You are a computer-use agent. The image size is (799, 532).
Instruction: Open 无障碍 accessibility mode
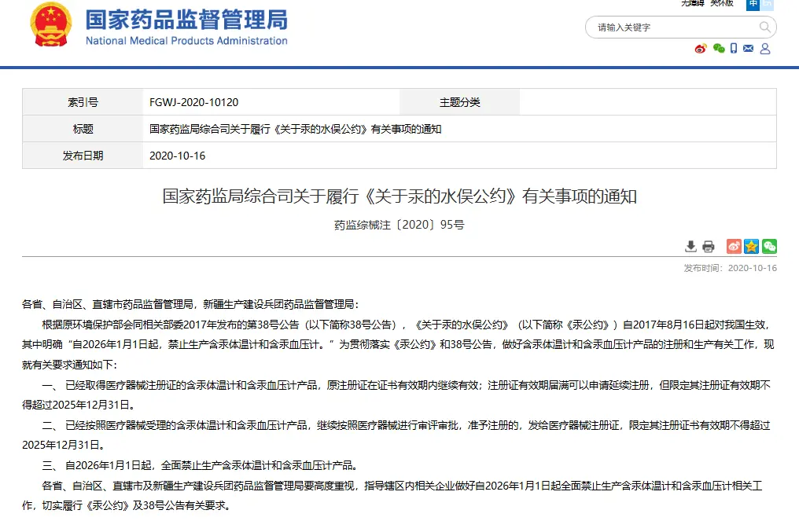coord(692,3)
